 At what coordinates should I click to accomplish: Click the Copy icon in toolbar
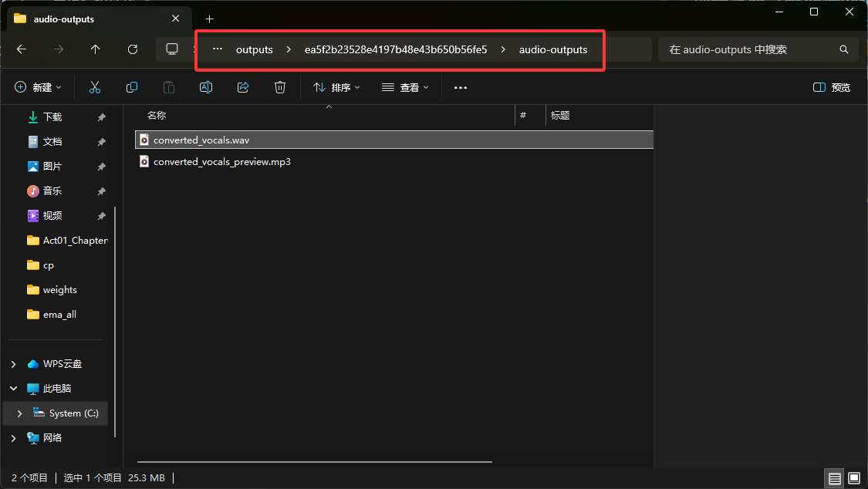pyautogui.click(x=132, y=88)
